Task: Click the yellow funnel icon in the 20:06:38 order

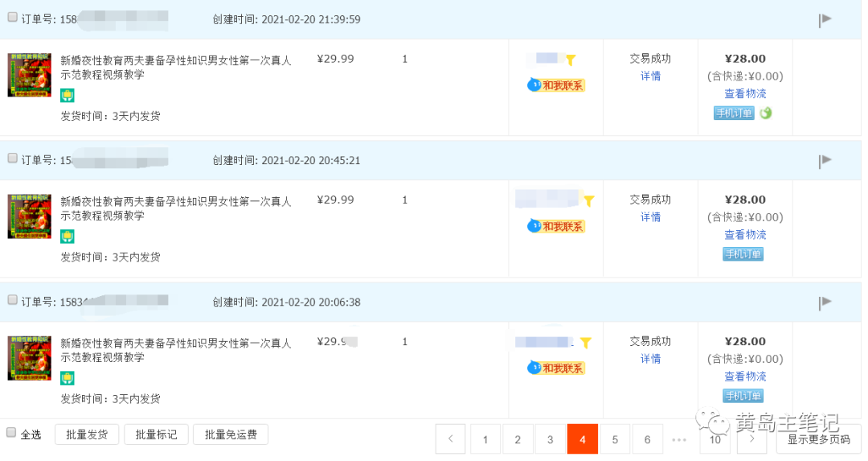Action: click(x=586, y=343)
